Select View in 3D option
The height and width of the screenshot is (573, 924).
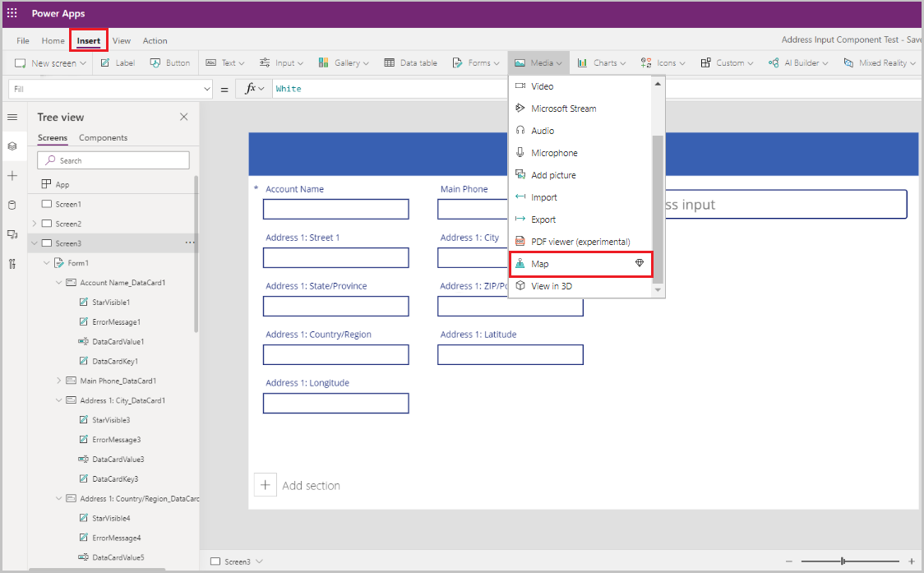point(580,286)
